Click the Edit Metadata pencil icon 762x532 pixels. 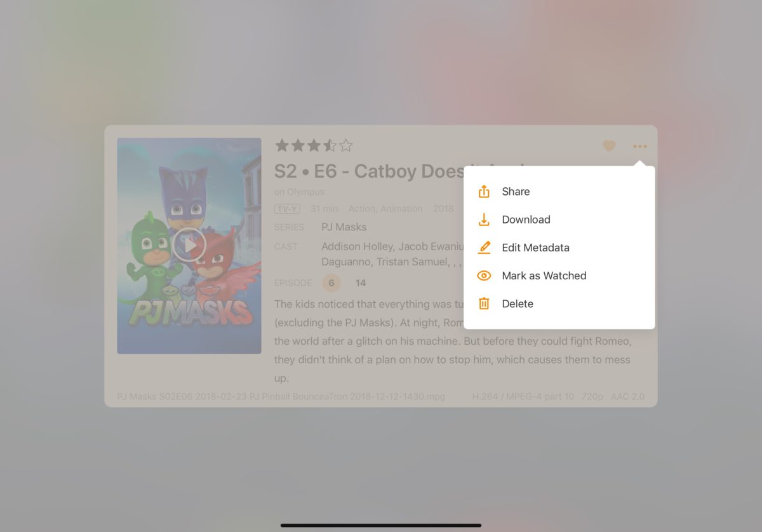point(484,248)
